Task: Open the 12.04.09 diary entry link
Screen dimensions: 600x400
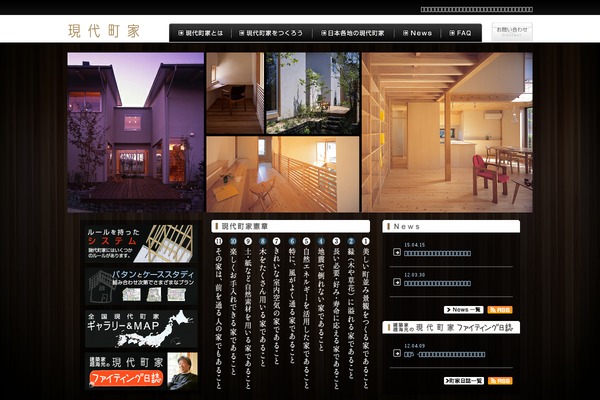Action: click(445, 354)
